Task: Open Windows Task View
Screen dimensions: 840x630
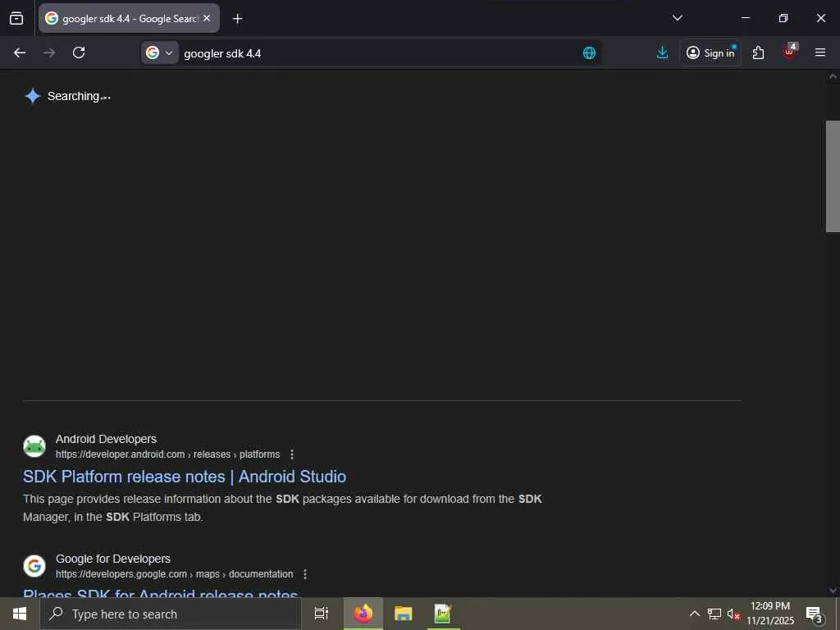Action: 322,614
